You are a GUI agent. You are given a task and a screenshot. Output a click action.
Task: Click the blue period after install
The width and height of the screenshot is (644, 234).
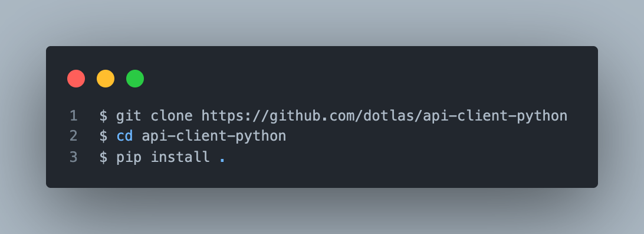(222, 161)
